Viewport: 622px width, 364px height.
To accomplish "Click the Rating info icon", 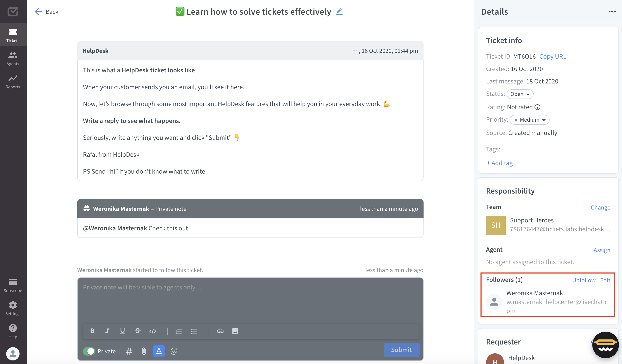I will 537,107.
